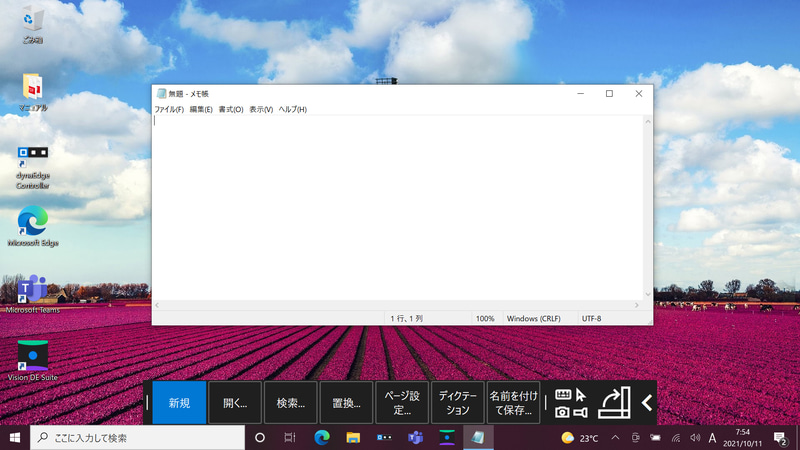
Task: Collapse the controller bar with the chevron
Action: [x=646, y=403]
